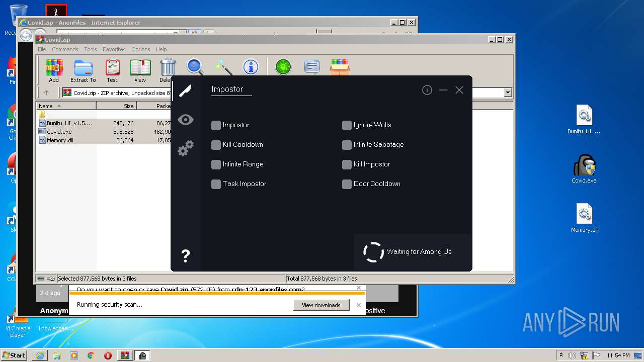Open Bunifu_UI desktop file icon
The height and width of the screenshot is (362, 644).
pyautogui.click(x=584, y=120)
